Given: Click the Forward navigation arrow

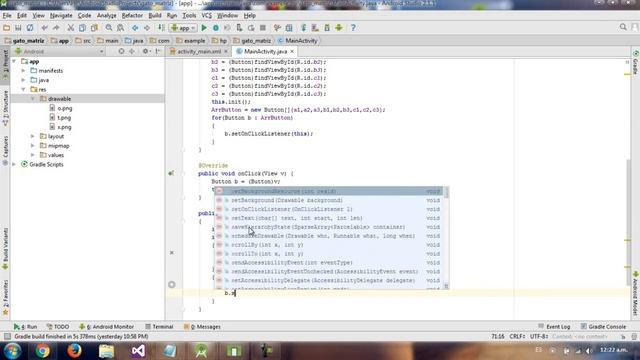Looking at the screenshot, I should point(147,28).
